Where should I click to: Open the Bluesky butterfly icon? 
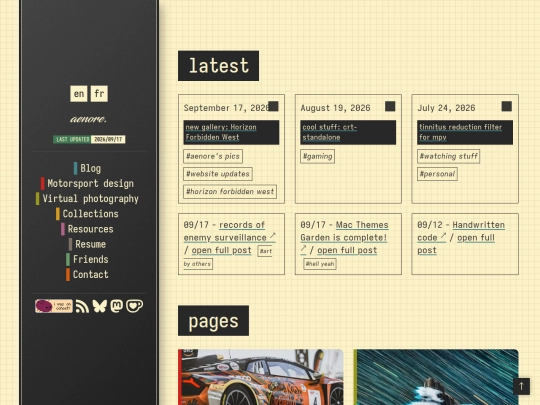(x=100, y=306)
